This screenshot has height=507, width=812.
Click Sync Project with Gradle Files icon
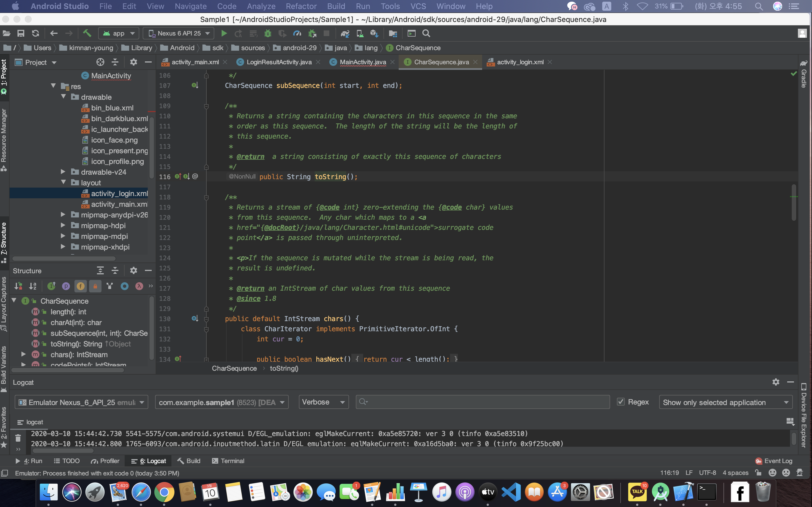345,33
